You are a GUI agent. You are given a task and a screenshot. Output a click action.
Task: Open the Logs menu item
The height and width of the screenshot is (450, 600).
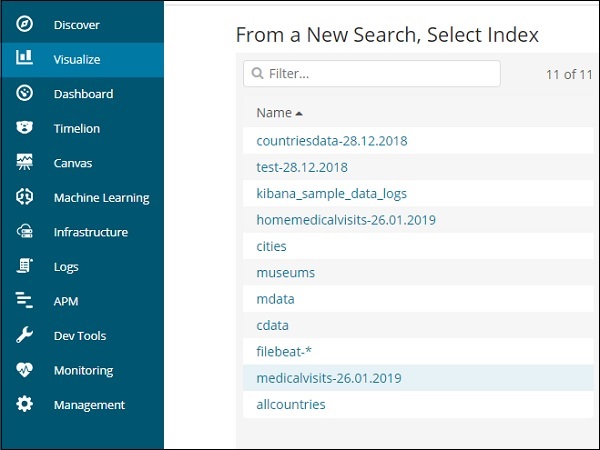pyautogui.click(x=66, y=267)
